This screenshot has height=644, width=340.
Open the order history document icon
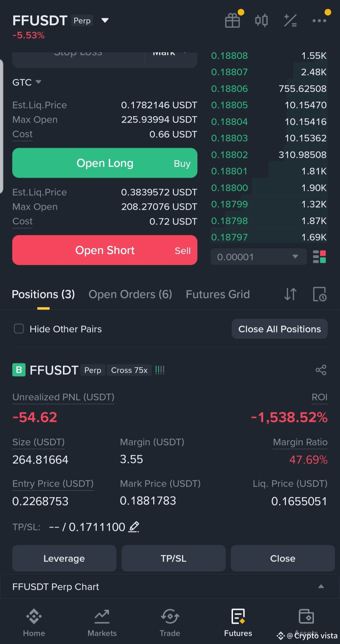tap(320, 294)
